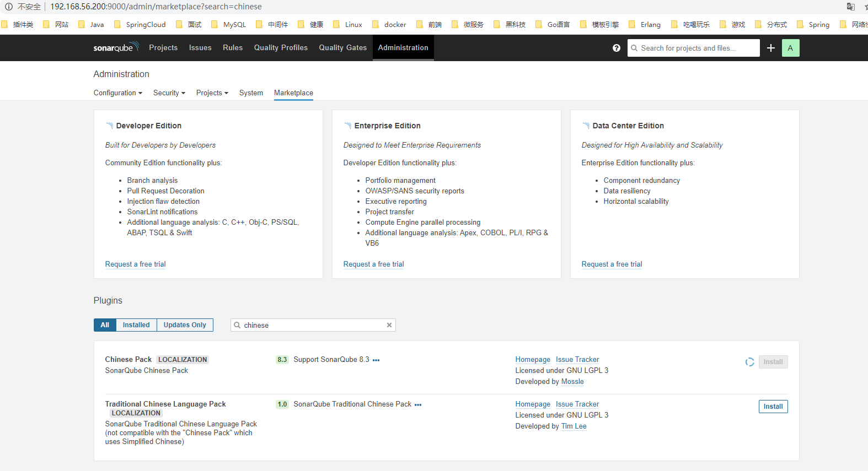
Task: Show Installed plugins only
Action: (x=136, y=325)
